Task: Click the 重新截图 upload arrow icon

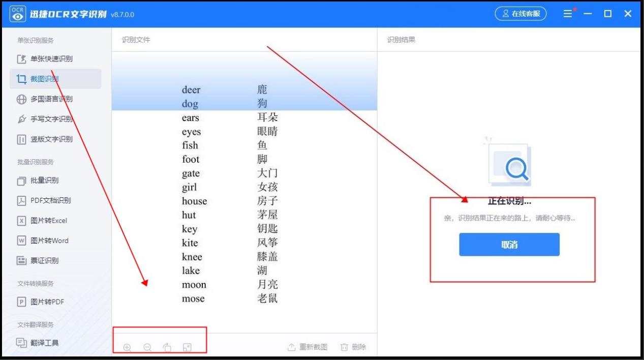Action: 291,346
